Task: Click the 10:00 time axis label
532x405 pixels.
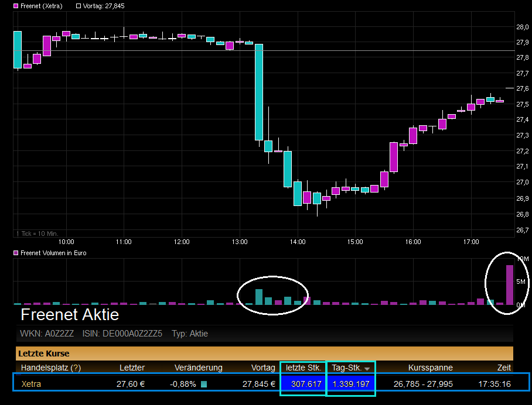Action: [66, 242]
